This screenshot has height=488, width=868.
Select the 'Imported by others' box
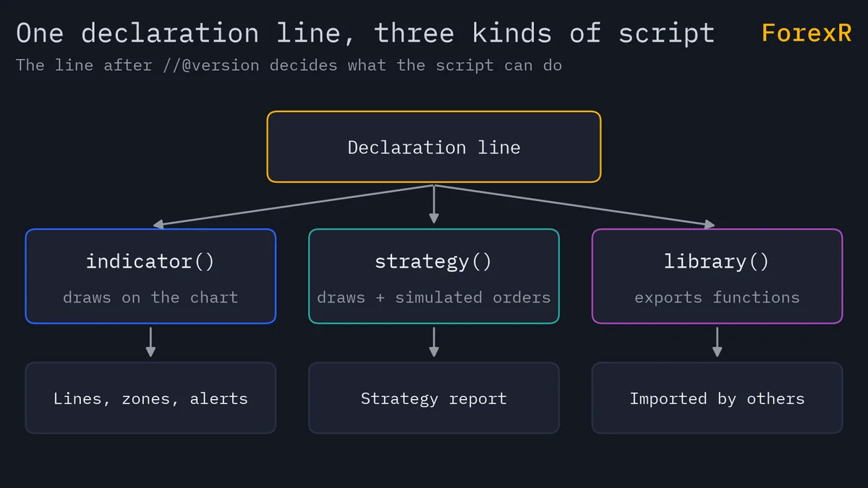[717, 398]
